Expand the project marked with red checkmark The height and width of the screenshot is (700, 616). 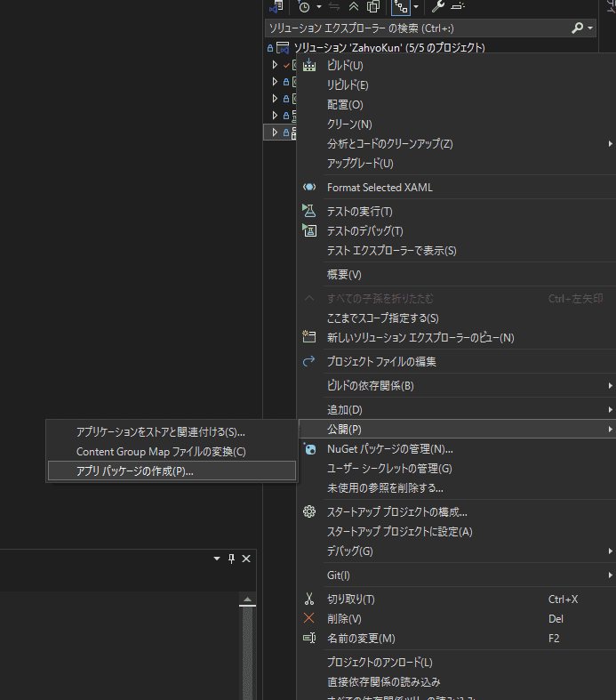275,65
